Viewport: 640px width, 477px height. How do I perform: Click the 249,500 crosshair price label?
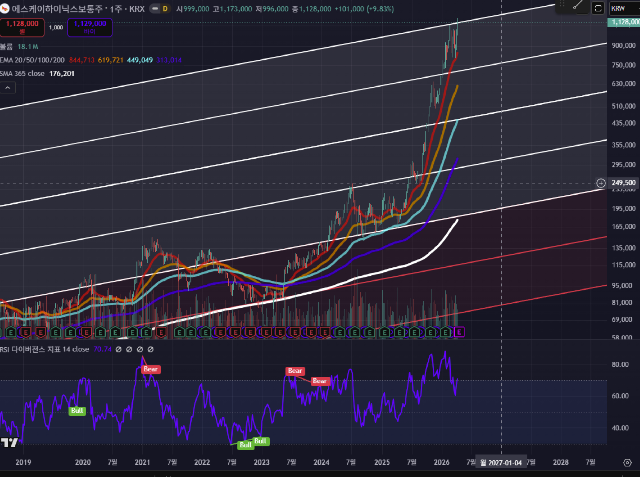click(624, 183)
